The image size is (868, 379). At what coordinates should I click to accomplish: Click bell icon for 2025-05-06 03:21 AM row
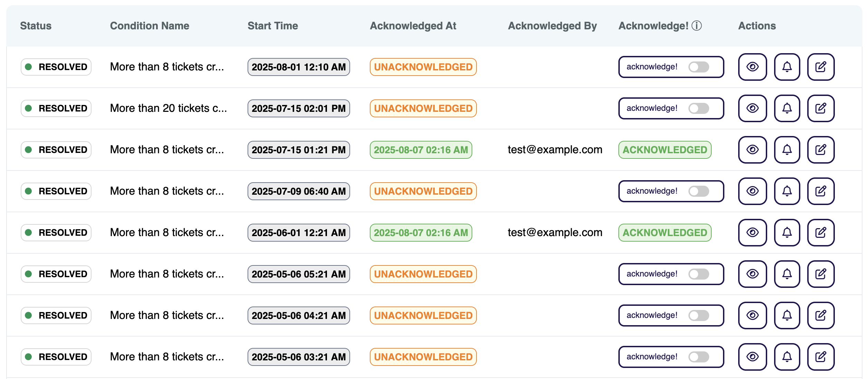click(x=787, y=357)
